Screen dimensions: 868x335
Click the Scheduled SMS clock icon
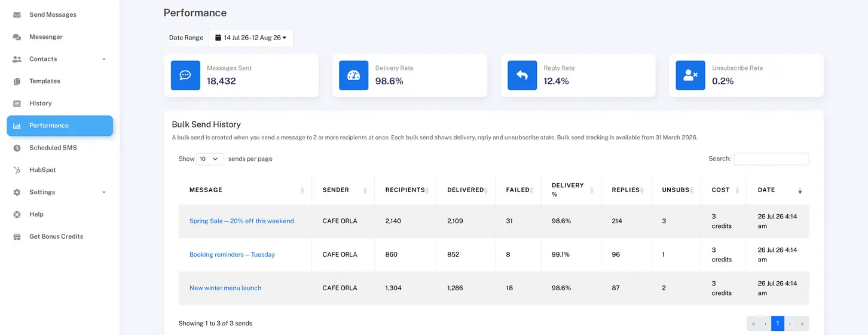click(17, 148)
